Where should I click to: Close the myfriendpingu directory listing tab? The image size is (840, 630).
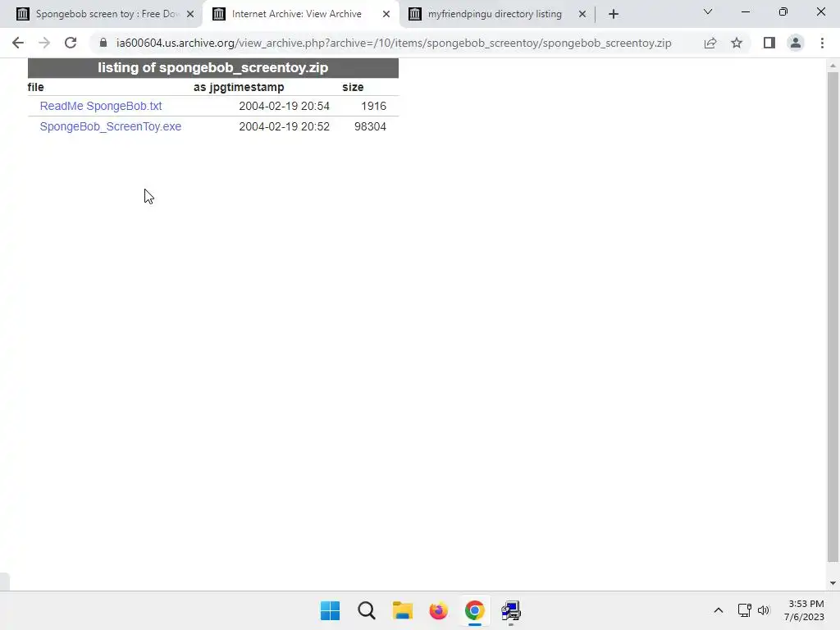click(x=582, y=15)
